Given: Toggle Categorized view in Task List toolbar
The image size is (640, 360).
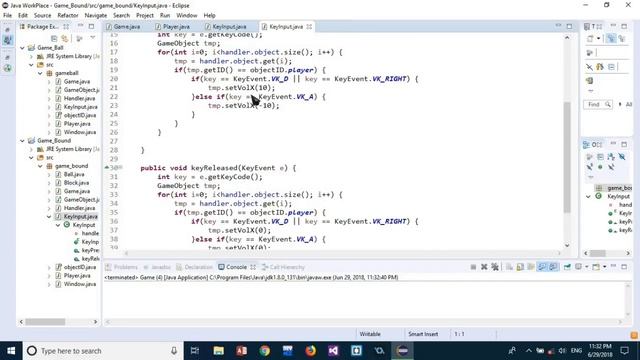Looking at the screenshot, I should tap(611, 38).
